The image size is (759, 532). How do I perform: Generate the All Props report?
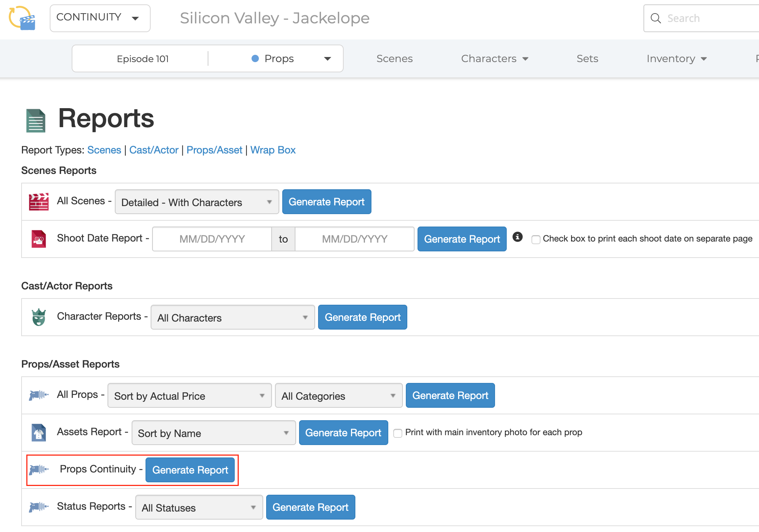click(450, 395)
